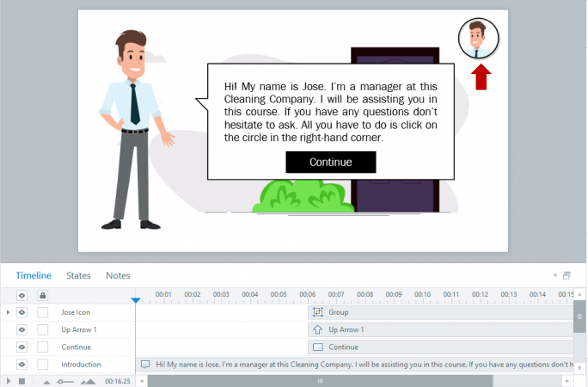Open the Notes tab
This screenshot has width=588, height=387.
click(x=118, y=275)
